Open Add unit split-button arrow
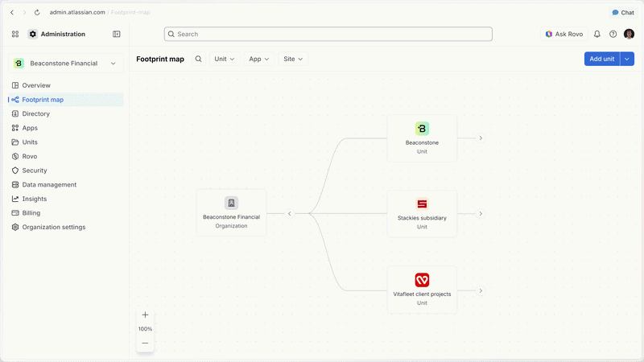This screenshot has height=362, width=644. 627,59
